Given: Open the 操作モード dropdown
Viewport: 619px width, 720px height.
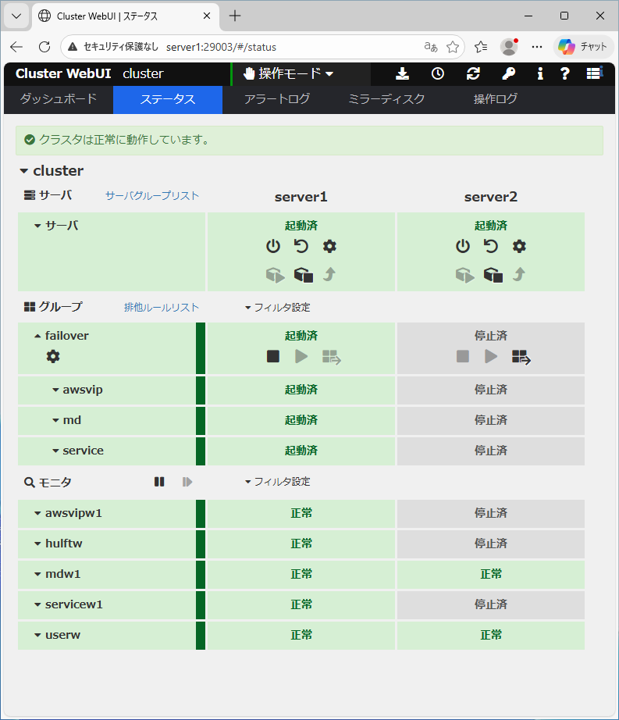Looking at the screenshot, I should pyautogui.click(x=289, y=73).
